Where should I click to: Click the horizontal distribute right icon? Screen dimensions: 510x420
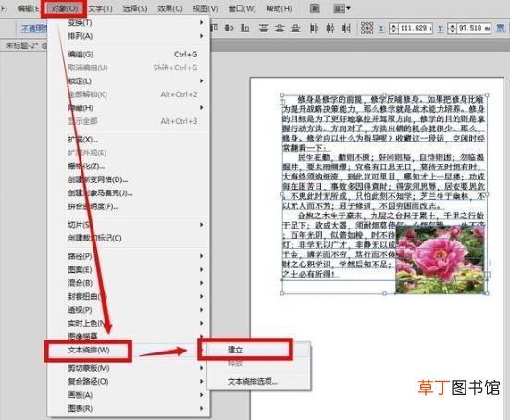pyautogui.click(x=346, y=29)
